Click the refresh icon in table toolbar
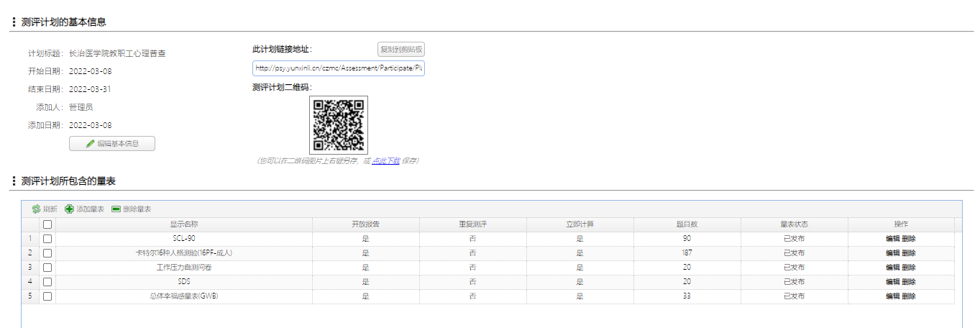The image size is (980, 328). [36, 209]
